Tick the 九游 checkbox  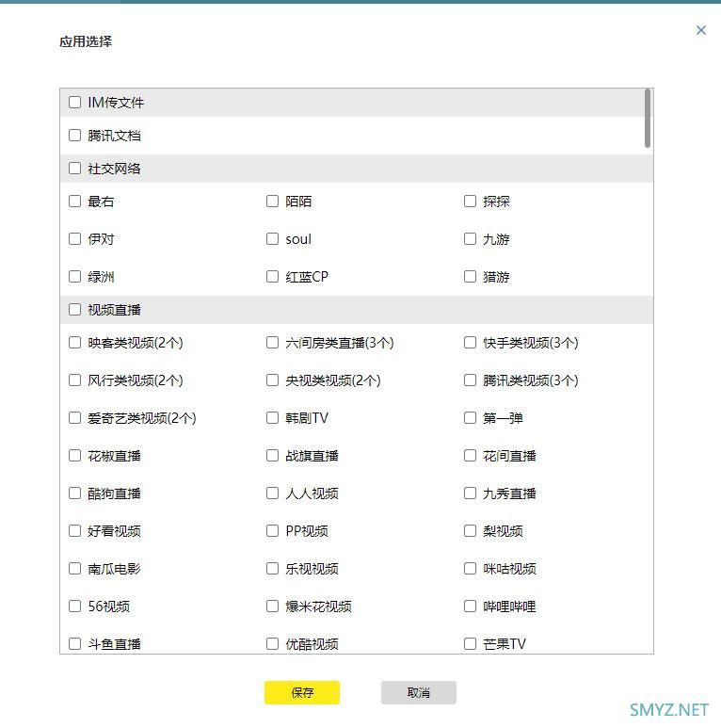click(x=470, y=238)
